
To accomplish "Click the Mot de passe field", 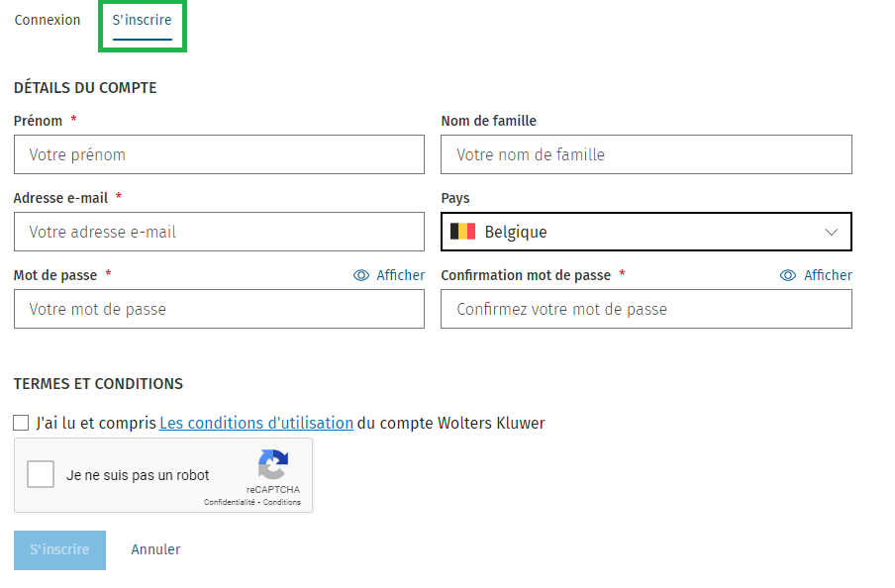I will 219,309.
